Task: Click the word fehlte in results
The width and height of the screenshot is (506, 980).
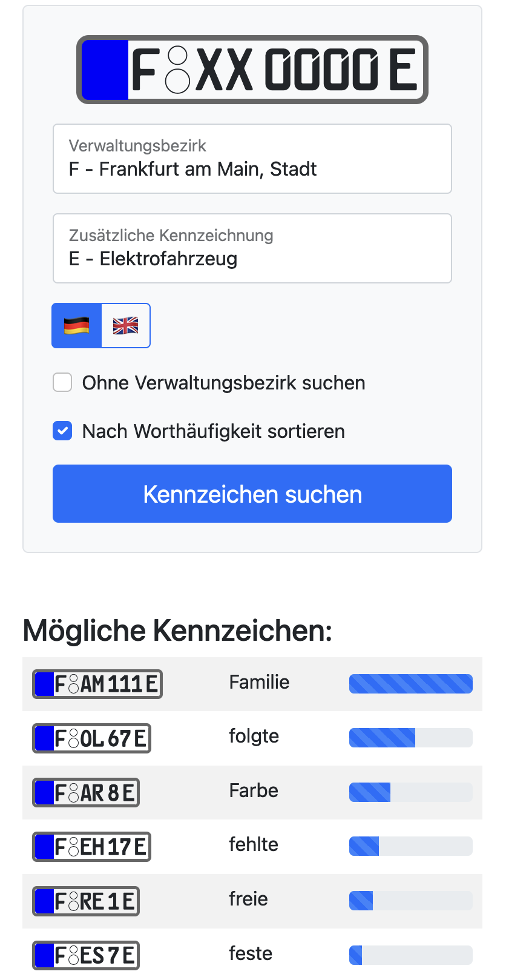Action: [253, 845]
